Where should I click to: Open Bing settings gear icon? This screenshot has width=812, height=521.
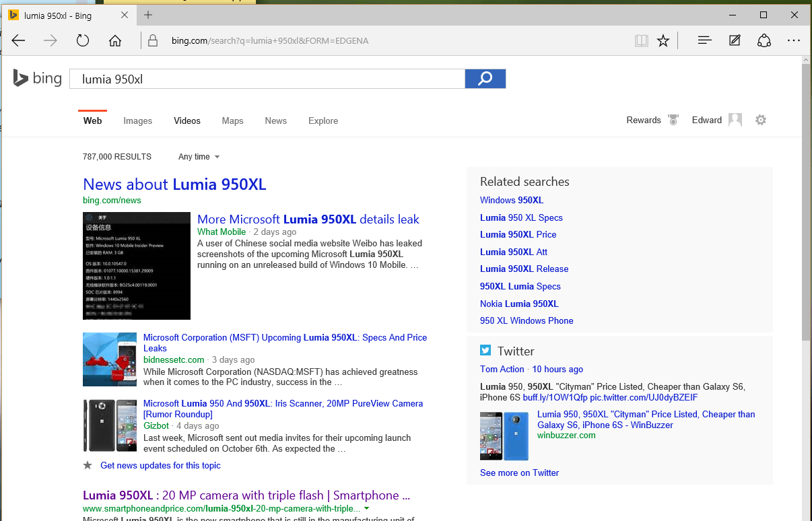click(x=761, y=120)
